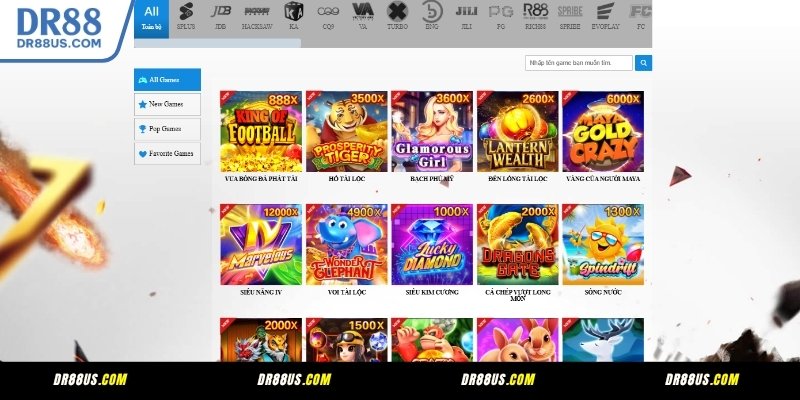Open the HACKSAW provider games
Screen dimensions: 800x400
pyautogui.click(x=257, y=16)
